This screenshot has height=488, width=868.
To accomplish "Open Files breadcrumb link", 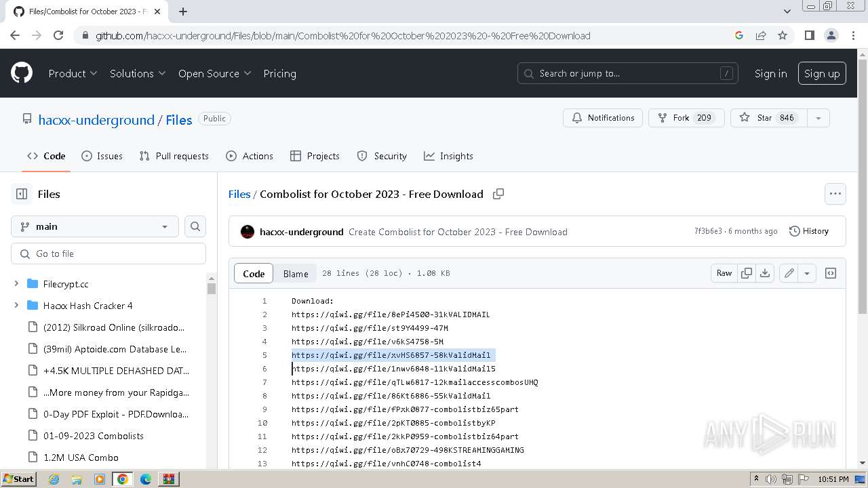I will (239, 194).
